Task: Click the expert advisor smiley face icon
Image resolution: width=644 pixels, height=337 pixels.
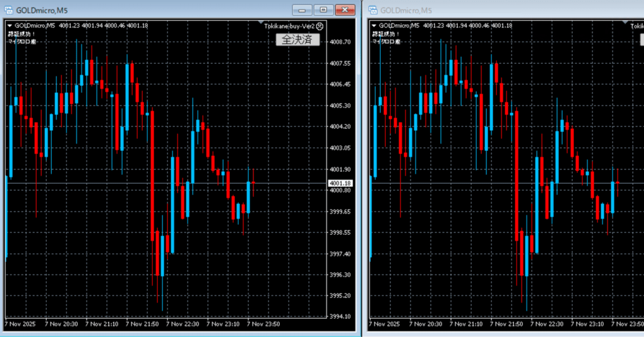Action: pyautogui.click(x=320, y=26)
